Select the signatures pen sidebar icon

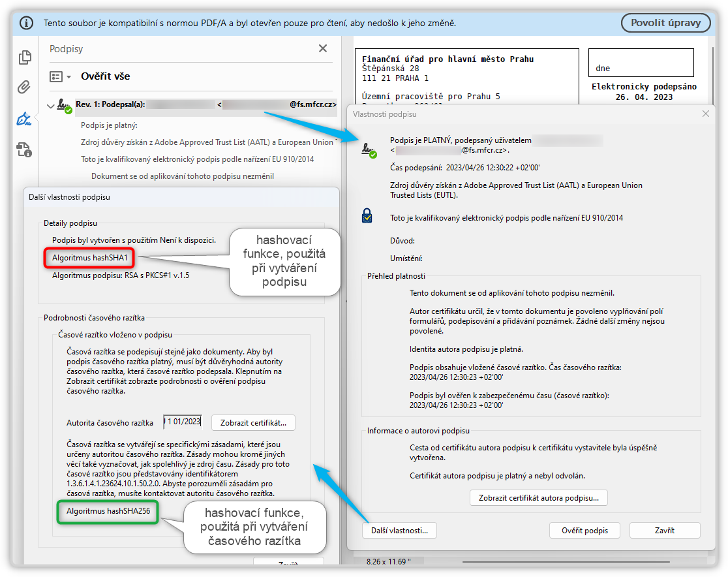24,119
